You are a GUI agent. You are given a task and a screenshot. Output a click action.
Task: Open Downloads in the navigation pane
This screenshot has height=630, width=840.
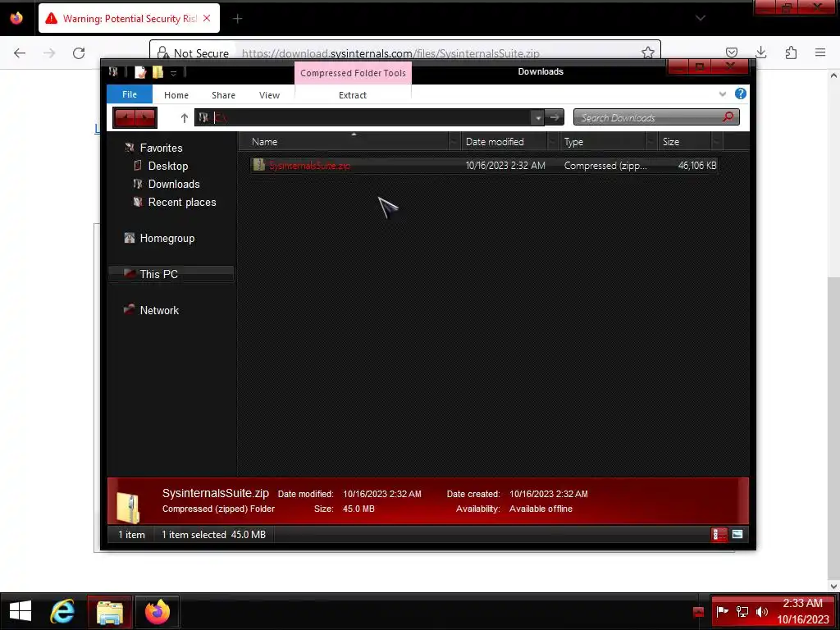[x=174, y=185]
